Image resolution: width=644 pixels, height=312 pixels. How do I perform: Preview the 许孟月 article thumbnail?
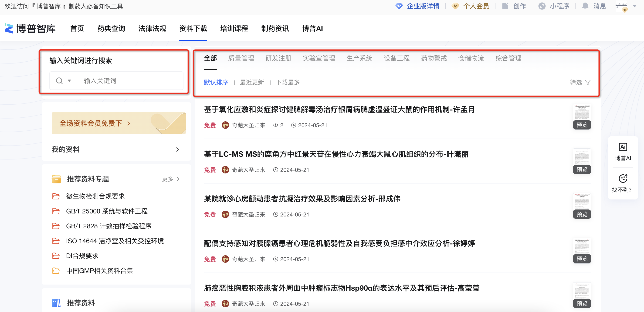[582, 117]
